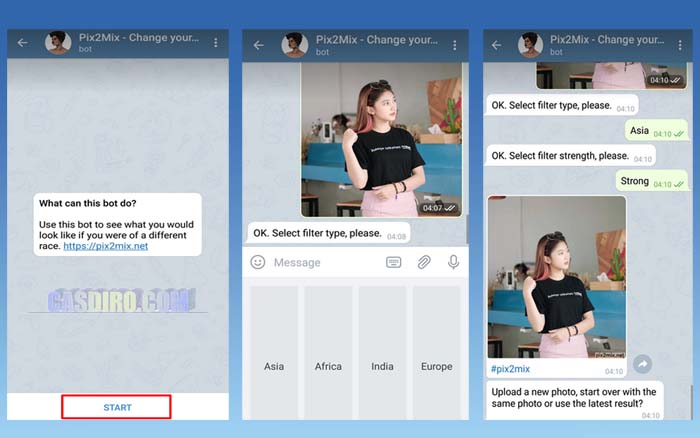Viewport: 700px width, 438px height.
Task: Open the #pix2mix hashtag link
Action: pyautogui.click(x=510, y=369)
